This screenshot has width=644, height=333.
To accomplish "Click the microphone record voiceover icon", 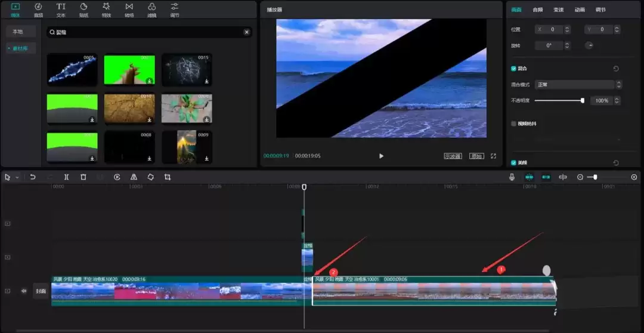I will 512,177.
